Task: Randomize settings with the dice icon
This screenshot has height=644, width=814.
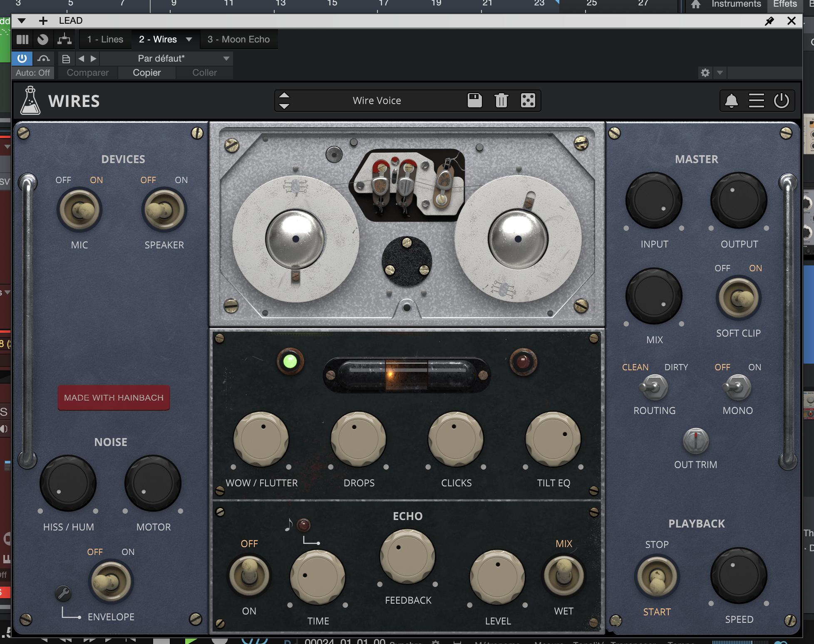Action: click(528, 101)
